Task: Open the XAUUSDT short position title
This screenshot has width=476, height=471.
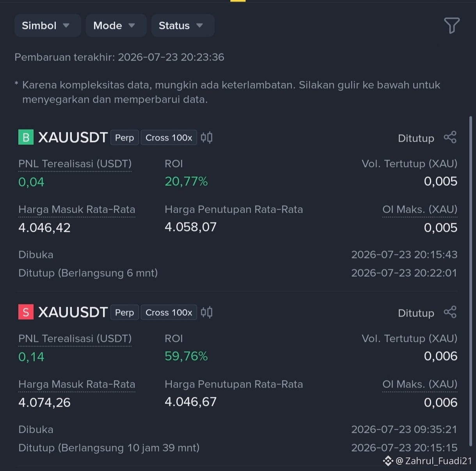Action: tap(73, 312)
